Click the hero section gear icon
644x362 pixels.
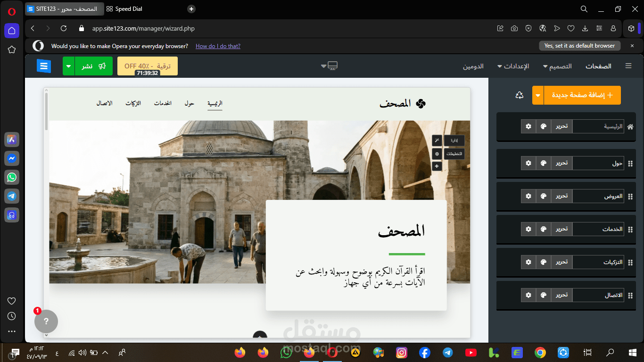coord(437,154)
